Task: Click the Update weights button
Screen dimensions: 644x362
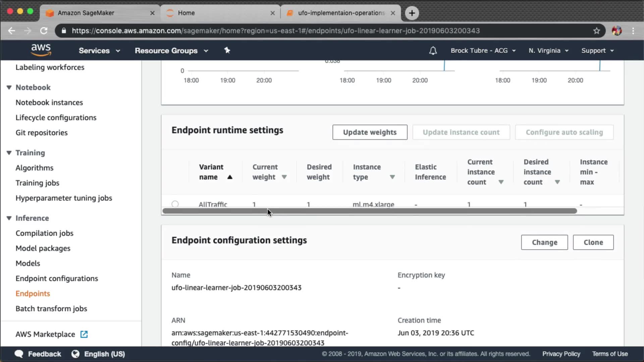Action: point(370,132)
